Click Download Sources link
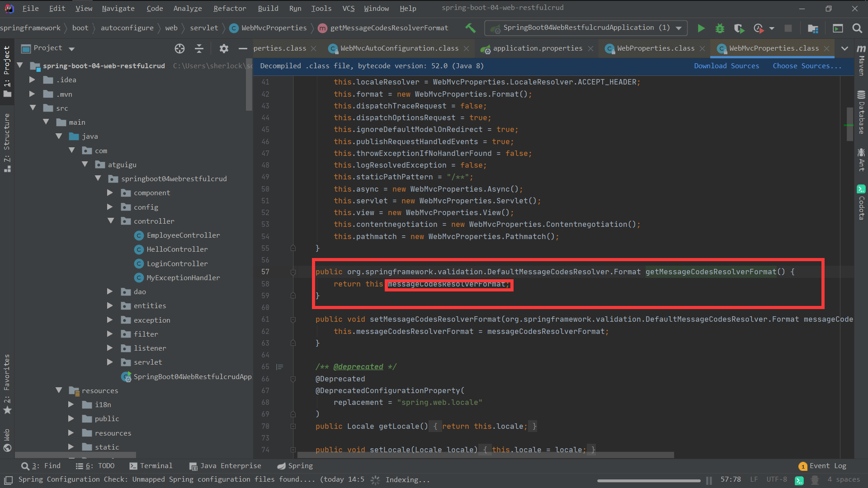The height and width of the screenshot is (488, 868). pyautogui.click(x=726, y=66)
